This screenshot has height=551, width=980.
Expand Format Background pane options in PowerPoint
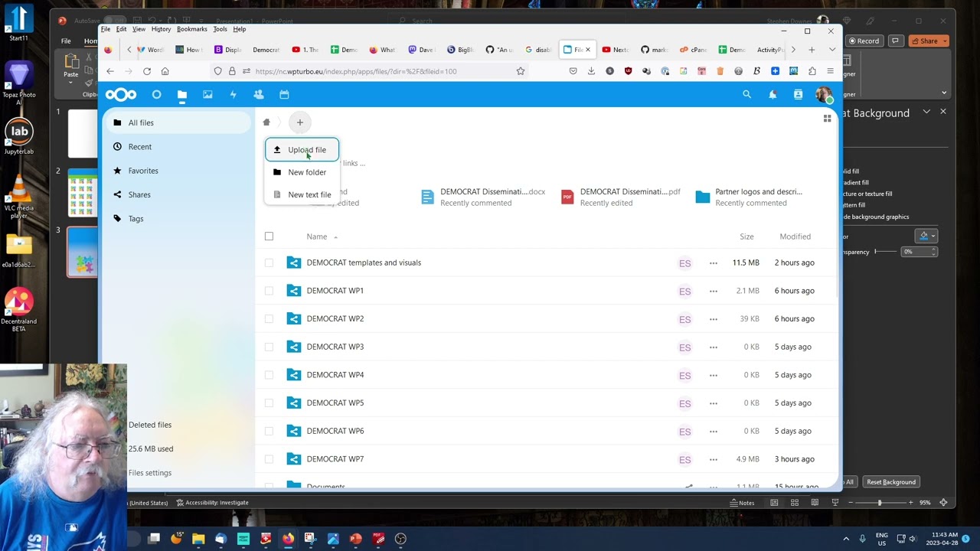tap(926, 112)
